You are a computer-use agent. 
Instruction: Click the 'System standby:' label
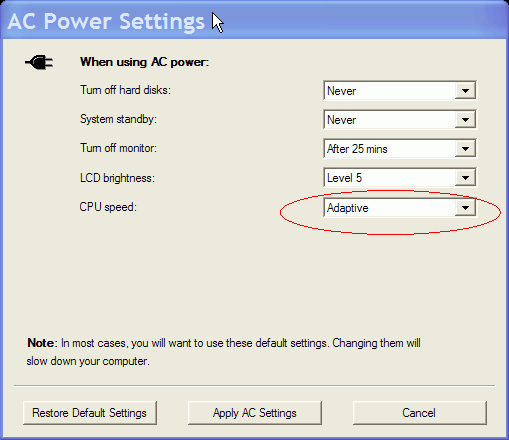(118, 119)
